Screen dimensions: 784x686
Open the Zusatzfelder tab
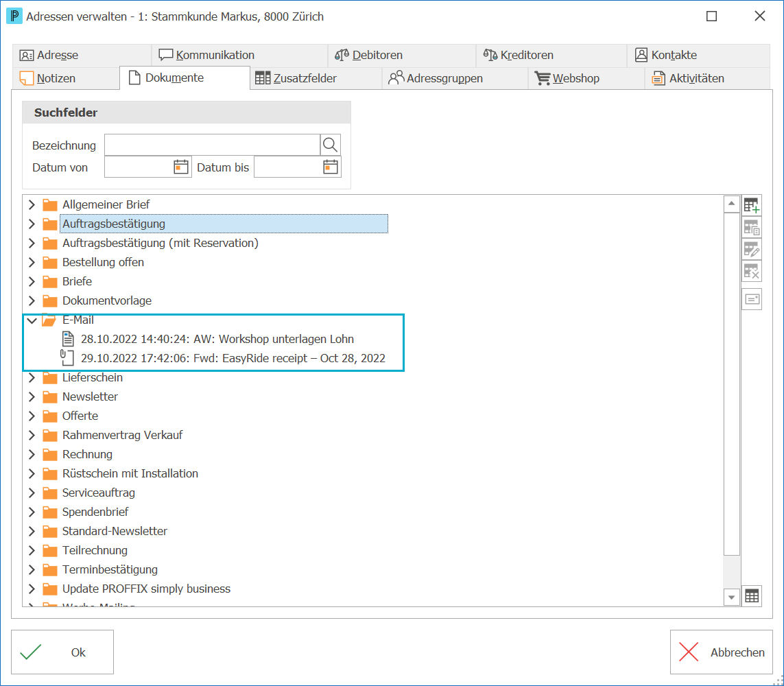point(316,78)
